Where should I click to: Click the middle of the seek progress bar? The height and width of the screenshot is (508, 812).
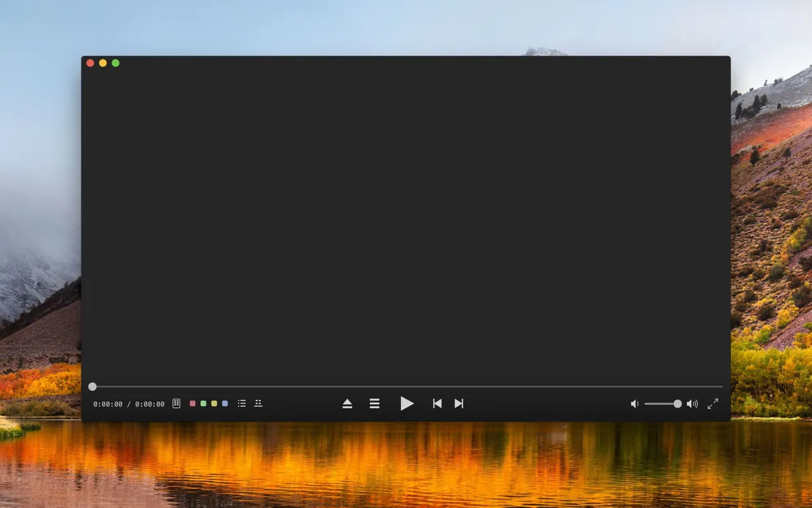click(x=407, y=386)
